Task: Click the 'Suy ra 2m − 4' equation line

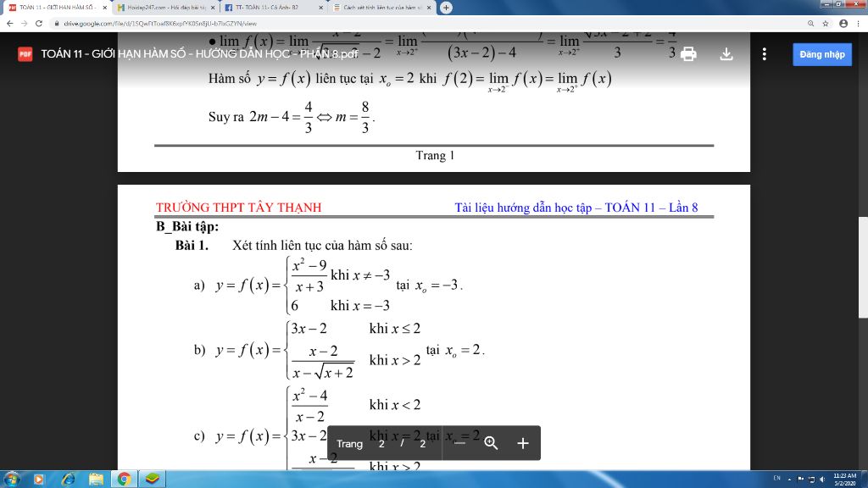Action: [292, 117]
